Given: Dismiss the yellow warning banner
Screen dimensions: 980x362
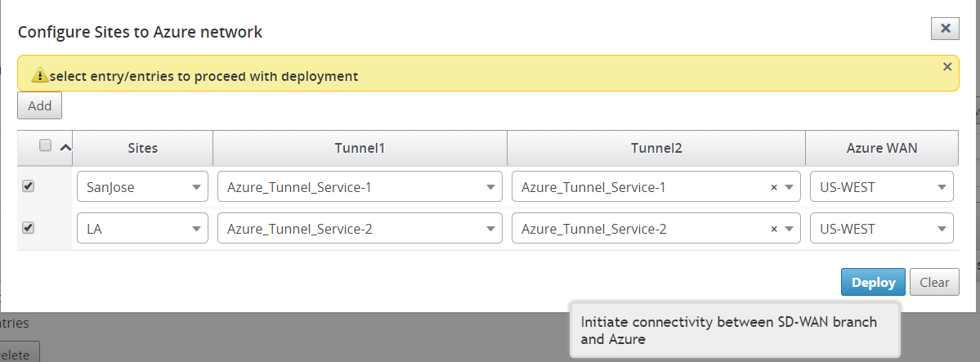Looking at the screenshot, I should pos(947,67).
